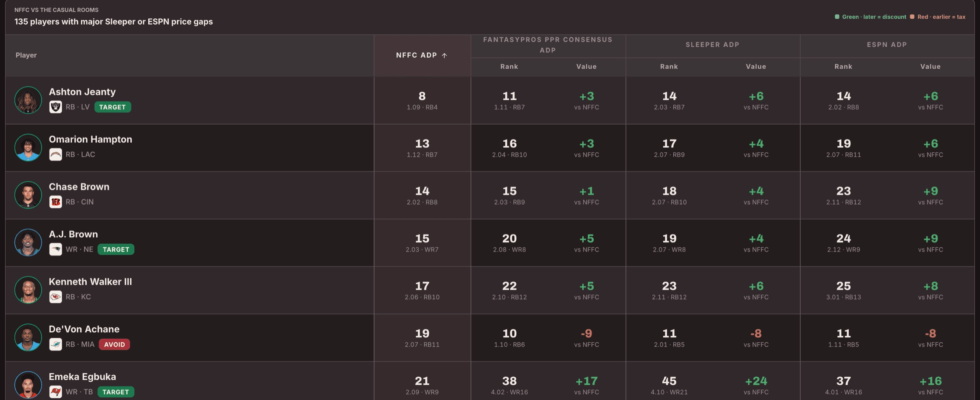980x400 pixels.
Task: Open A.J. Brown player name
Action: [x=73, y=234]
